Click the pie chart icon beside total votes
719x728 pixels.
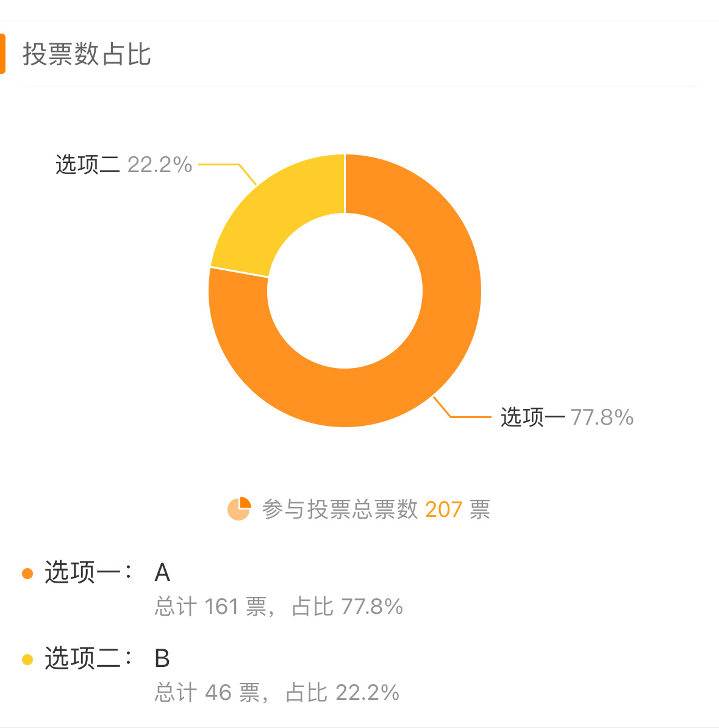(239, 509)
